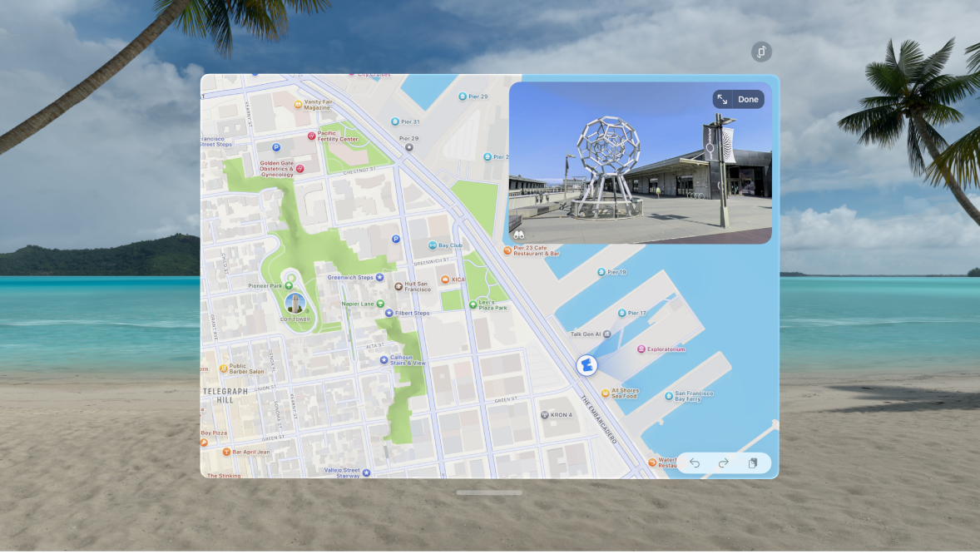Viewport: 980px width, 554px height.
Task: Click the Vanity Fair Magazine pin
Action: click(x=296, y=103)
